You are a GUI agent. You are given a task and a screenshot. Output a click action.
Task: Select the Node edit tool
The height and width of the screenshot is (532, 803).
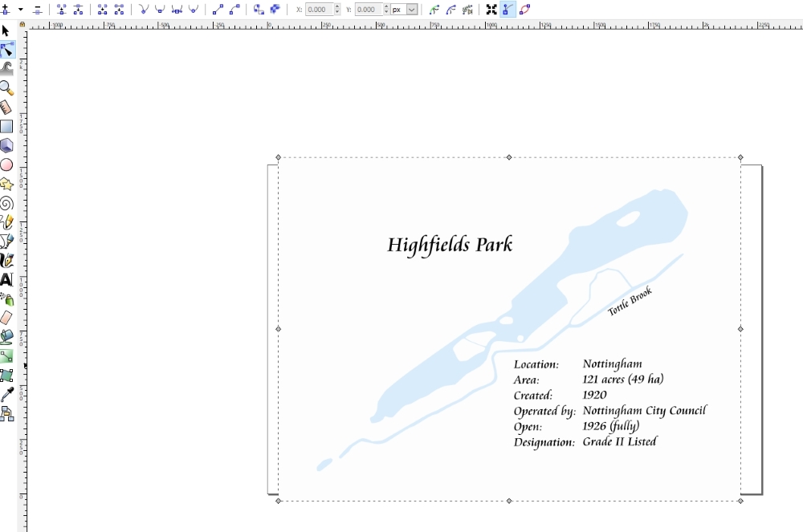click(6, 50)
